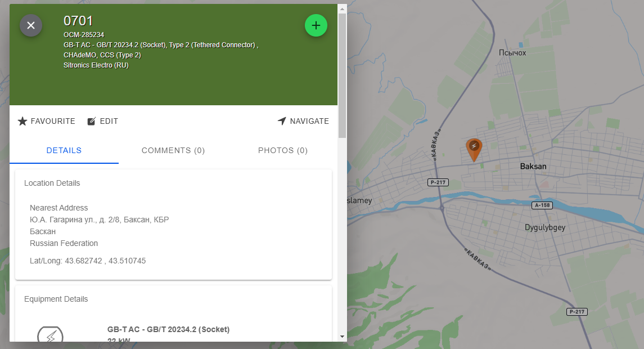
Task: Close the station details panel
Action: click(31, 25)
